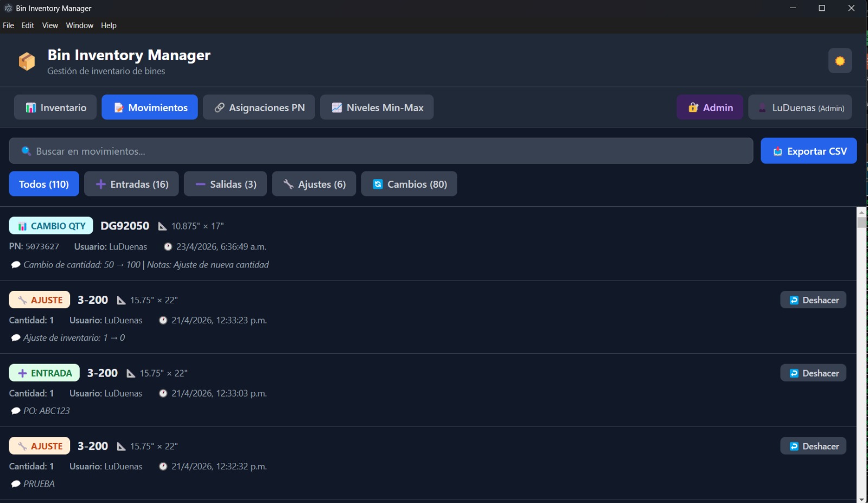Click the Exportar CSV button
868x503 pixels.
808,151
